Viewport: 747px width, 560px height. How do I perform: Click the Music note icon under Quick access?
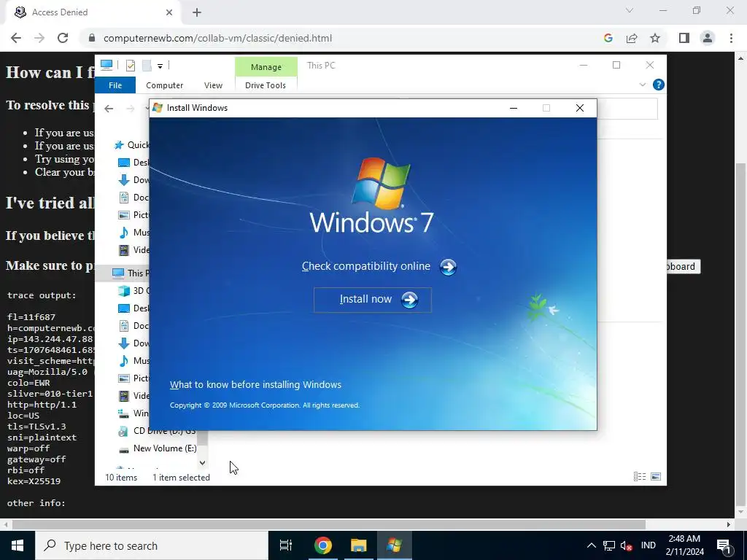point(123,233)
